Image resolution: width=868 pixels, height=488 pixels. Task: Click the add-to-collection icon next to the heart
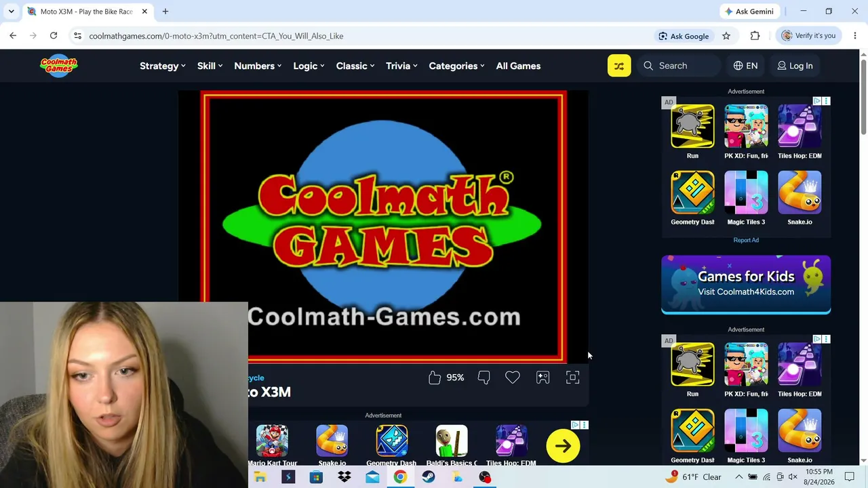542,378
